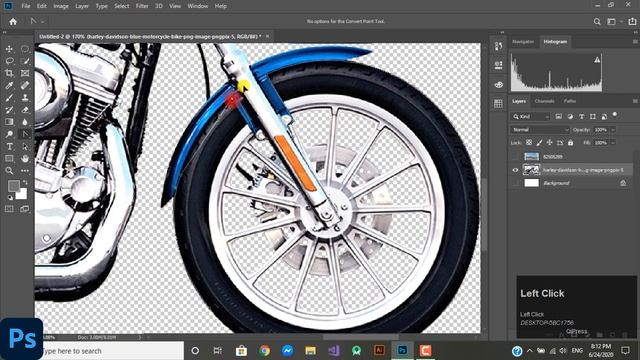Select the Quick Selection brush tool
The height and width of the screenshot is (360, 640).
coord(25,61)
